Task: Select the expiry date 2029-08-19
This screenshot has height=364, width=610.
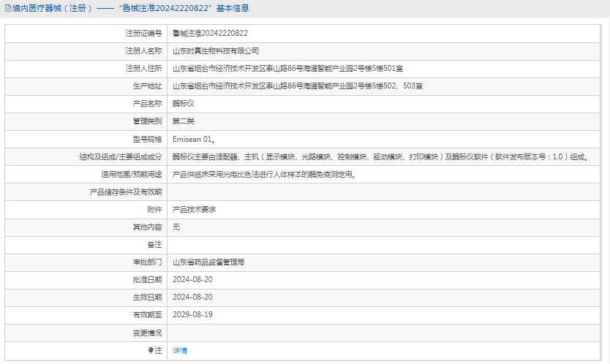Action: coord(192,315)
